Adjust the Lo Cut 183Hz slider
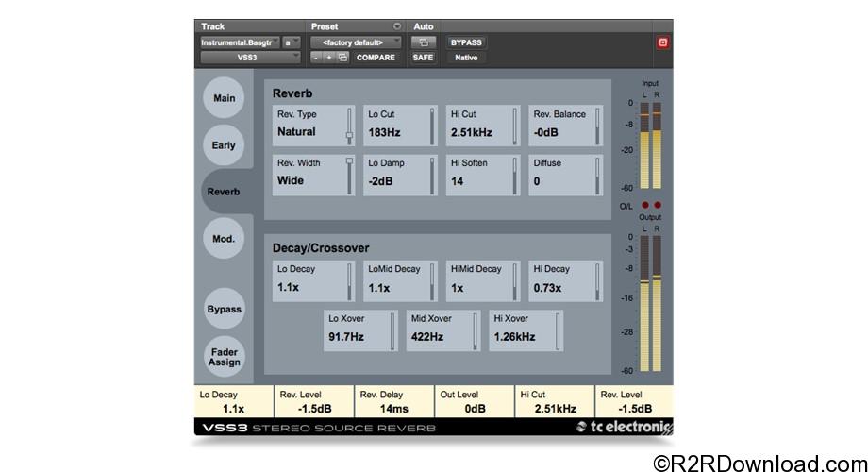Screen dimensions: 868x472 tap(432, 126)
